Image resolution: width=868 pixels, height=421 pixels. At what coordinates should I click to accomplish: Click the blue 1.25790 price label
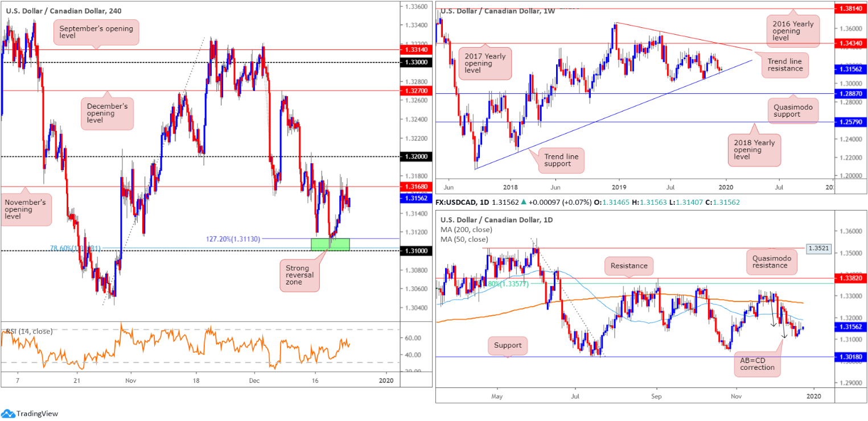[850, 122]
